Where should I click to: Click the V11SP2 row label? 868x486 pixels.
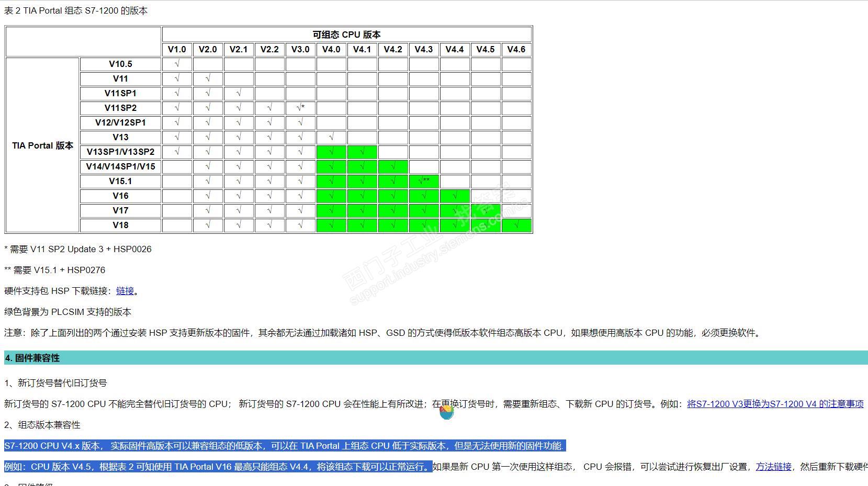click(x=120, y=108)
